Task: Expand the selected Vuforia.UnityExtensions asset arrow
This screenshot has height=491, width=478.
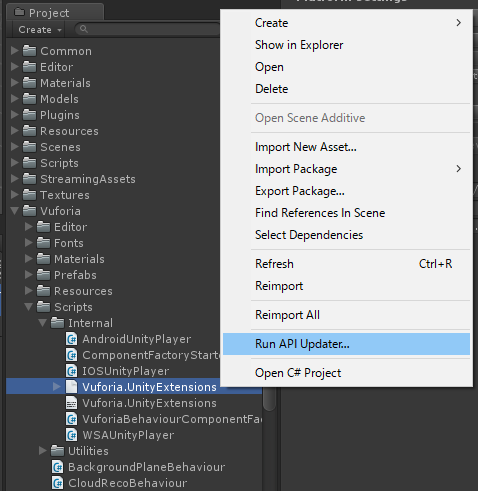Action: point(57,387)
